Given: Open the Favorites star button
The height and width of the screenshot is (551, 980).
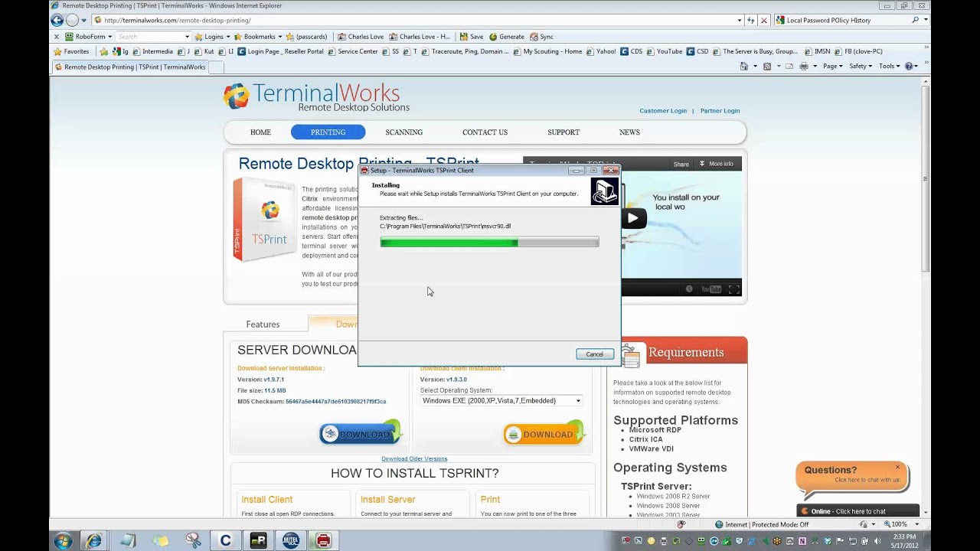Looking at the screenshot, I should (x=71, y=52).
